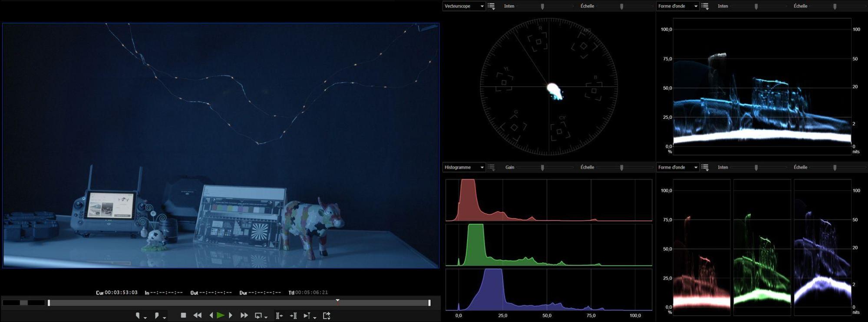Open the Histogramme settings list icon

491,167
